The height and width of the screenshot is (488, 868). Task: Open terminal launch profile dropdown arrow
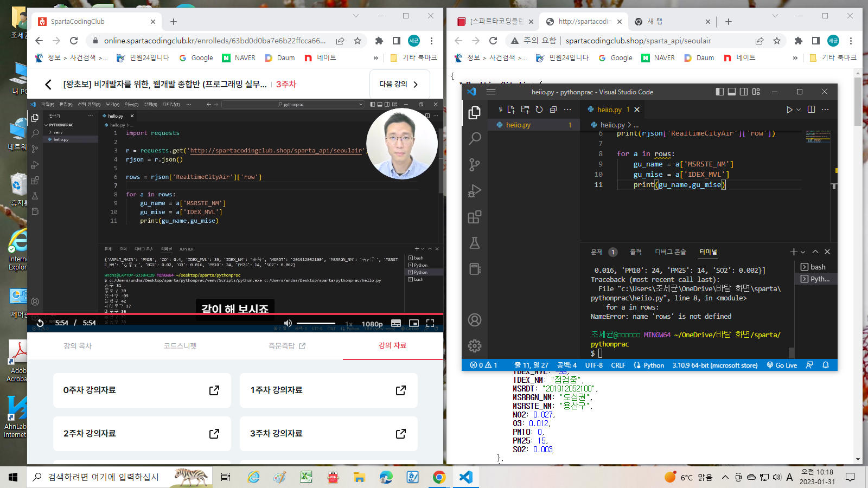tap(803, 252)
